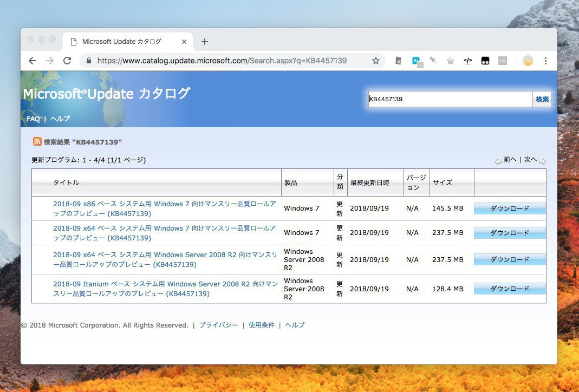The image size is (579, 392).
Task: Sort results by 最終更新日時 column header
Action: pos(369,182)
